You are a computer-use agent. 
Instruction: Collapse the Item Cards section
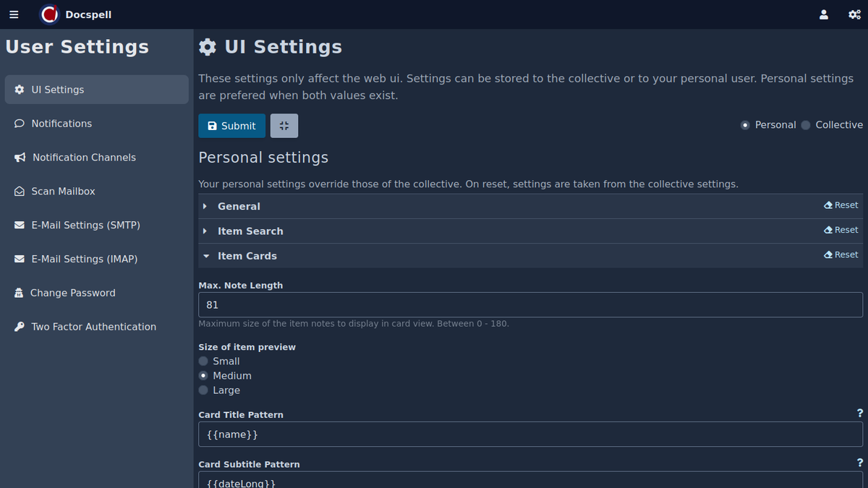pos(247,256)
